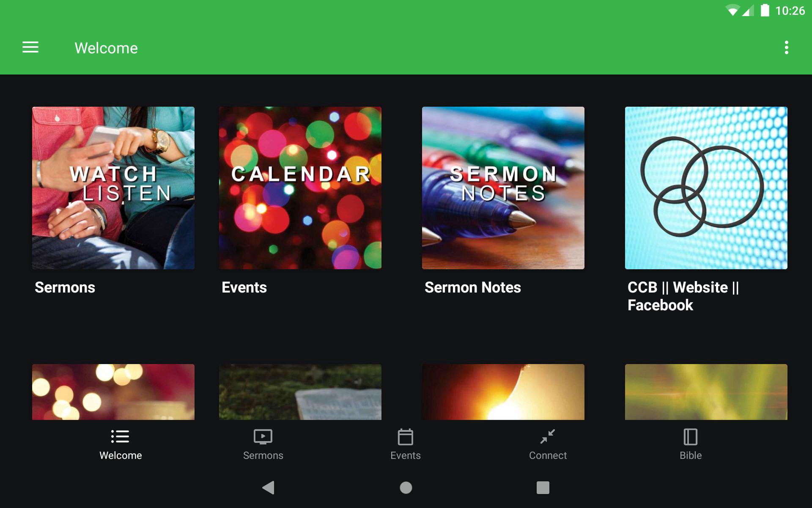Viewport: 812px width, 508px height.
Task: Tap the Sermons play-screen icon in the bottom bar
Action: click(263, 436)
